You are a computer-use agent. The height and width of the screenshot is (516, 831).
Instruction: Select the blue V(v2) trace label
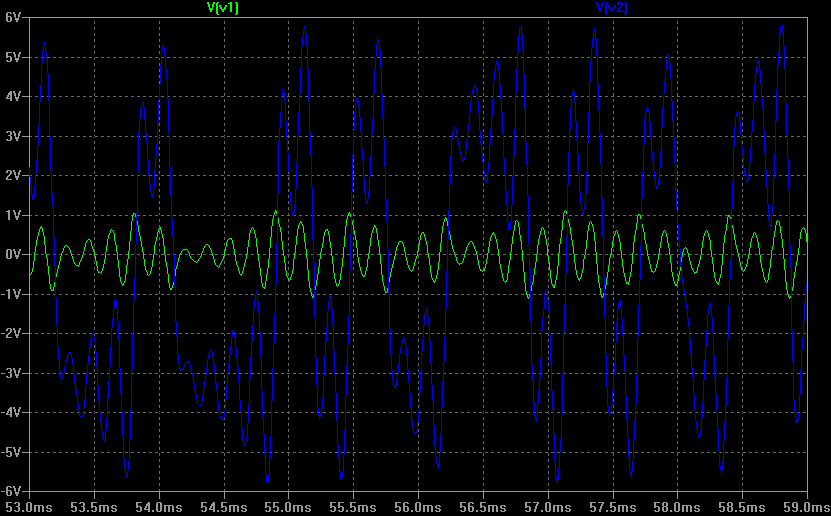[x=612, y=7]
